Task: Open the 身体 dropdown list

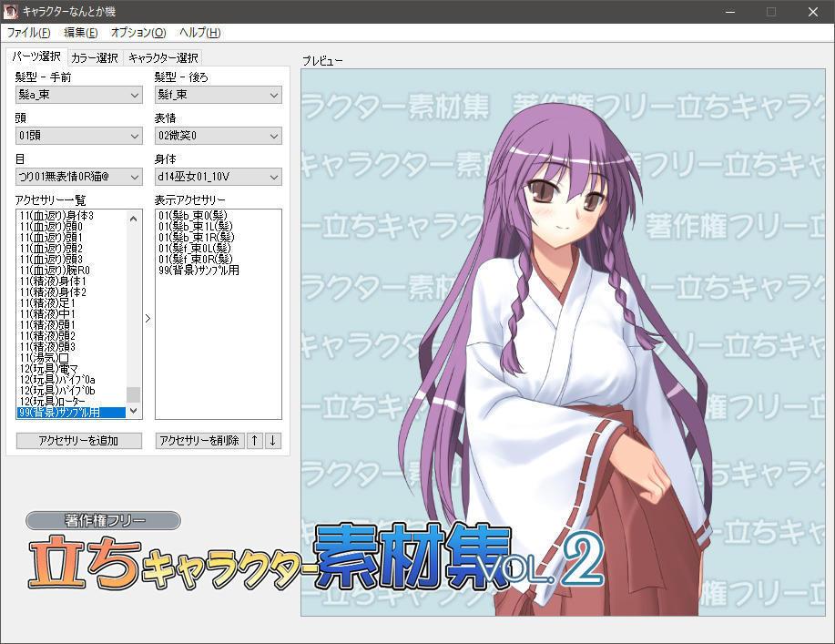Action: pyautogui.click(x=218, y=177)
